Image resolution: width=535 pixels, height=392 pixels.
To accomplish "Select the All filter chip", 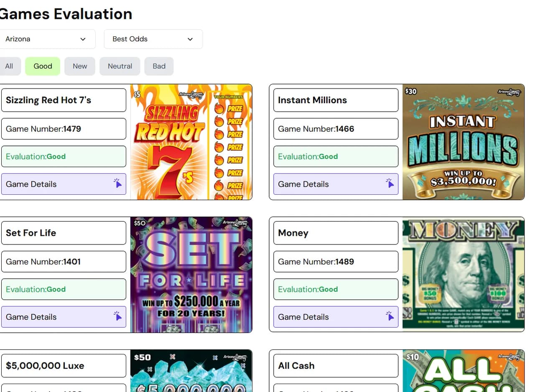I will coord(9,66).
